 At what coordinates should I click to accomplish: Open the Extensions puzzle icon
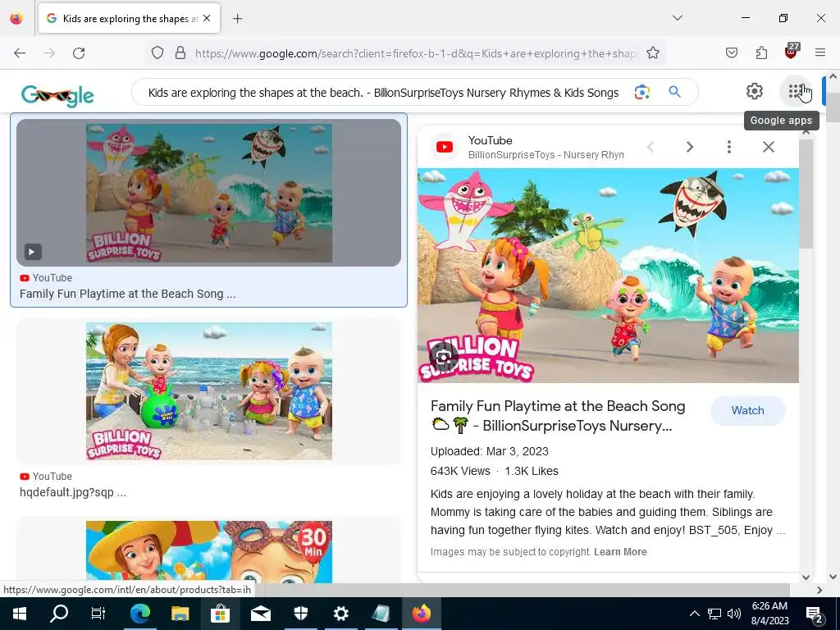pyautogui.click(x=761, y=52)
